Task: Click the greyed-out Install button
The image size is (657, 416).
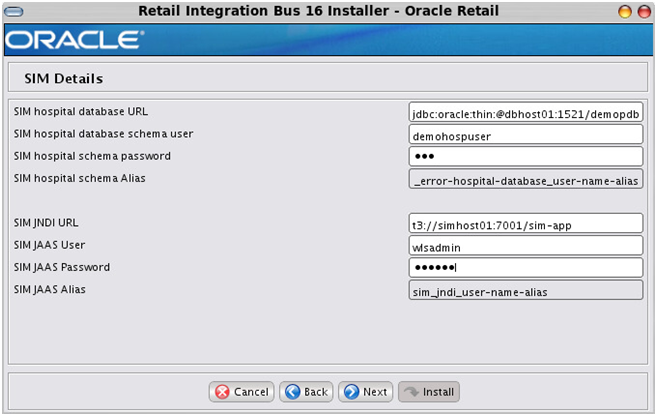Action: [x=429, y=392]
